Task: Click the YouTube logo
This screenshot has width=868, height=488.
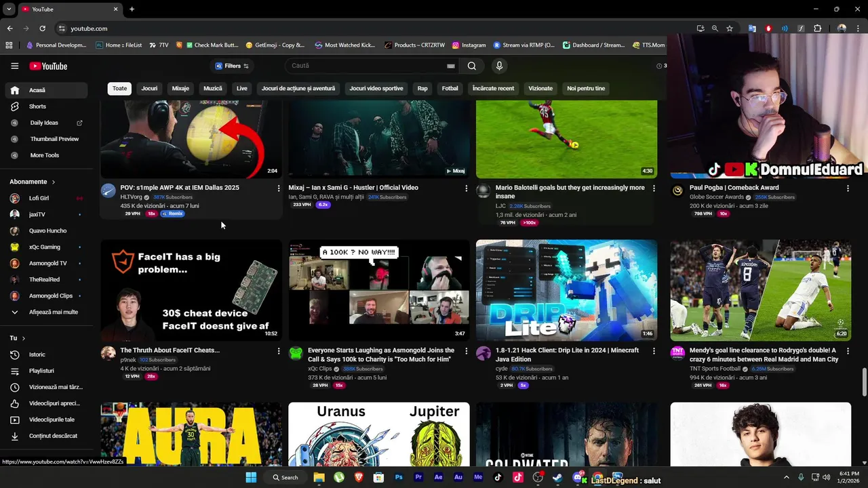Action: click(48, 66)
